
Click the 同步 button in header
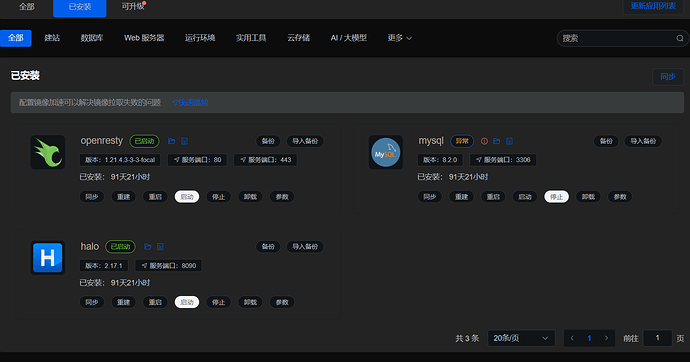668,77
